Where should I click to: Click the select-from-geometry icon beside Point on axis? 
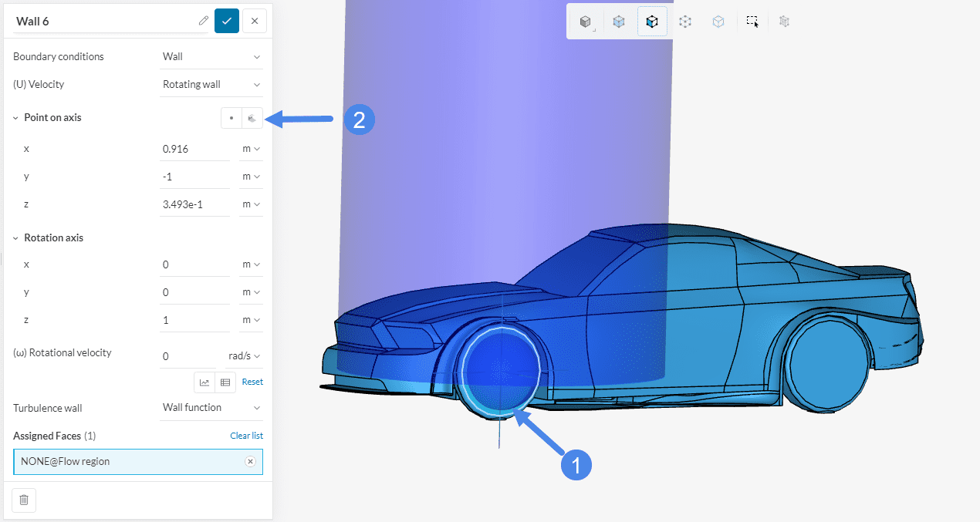(x=252, y=118)
